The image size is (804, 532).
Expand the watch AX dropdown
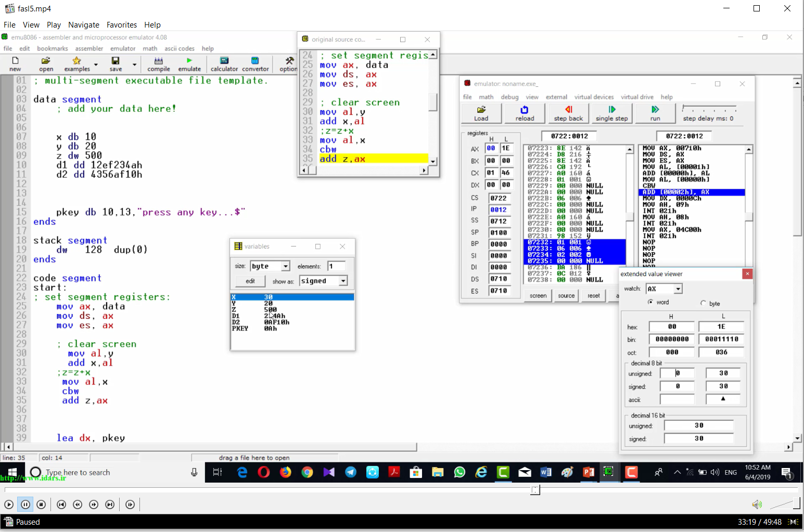pyautogui.click(x=678, y=289)
